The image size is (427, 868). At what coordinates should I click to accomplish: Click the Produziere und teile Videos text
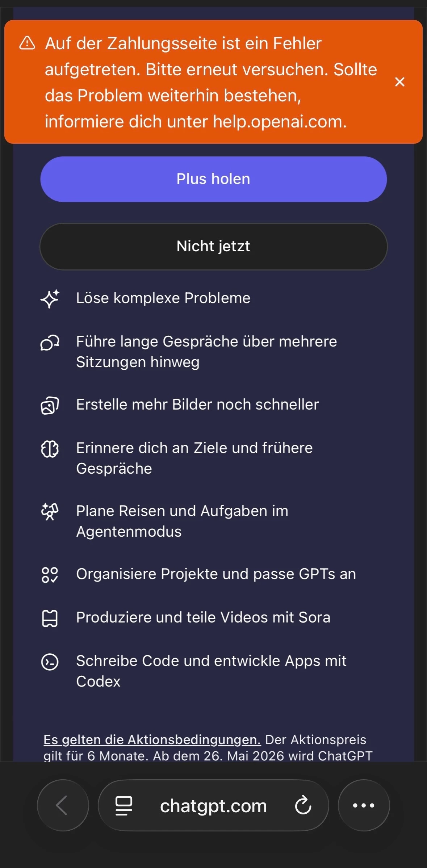(x=203, y=617)
